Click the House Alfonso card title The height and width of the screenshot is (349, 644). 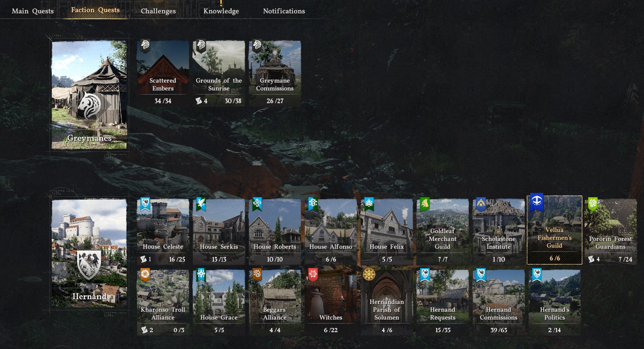click(331, 247)
